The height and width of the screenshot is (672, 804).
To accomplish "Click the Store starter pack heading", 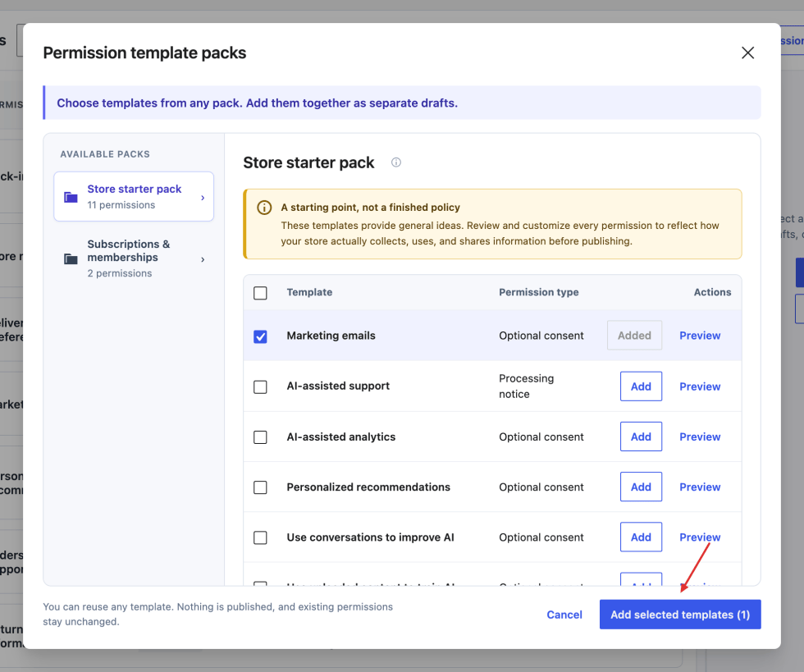I will [x=308, y=162].
